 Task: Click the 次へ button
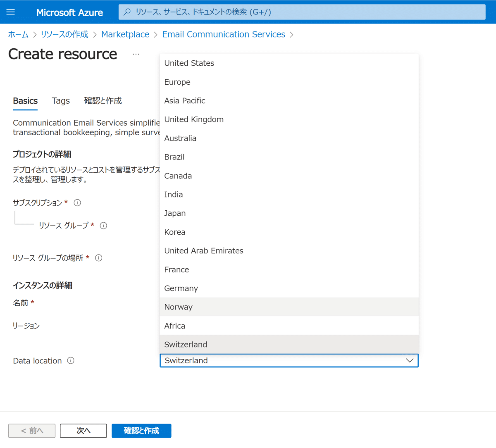pyautogui.click(x=83, y=431)
